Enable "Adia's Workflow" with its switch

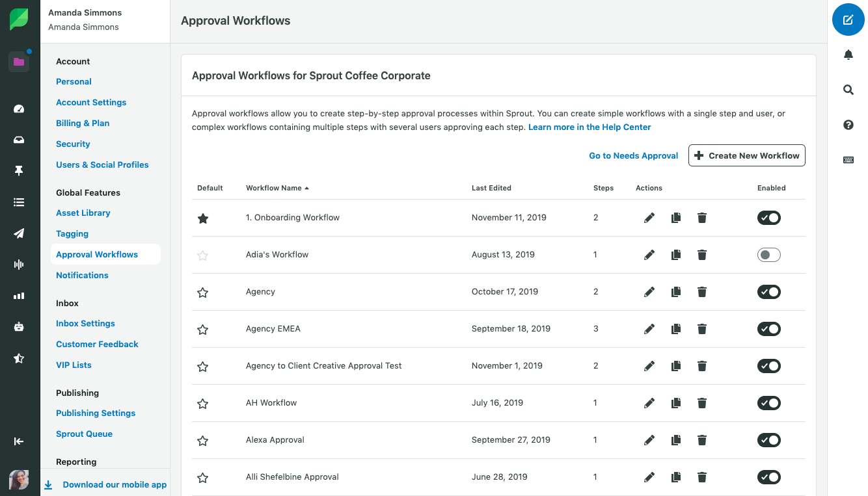(768, 255)
